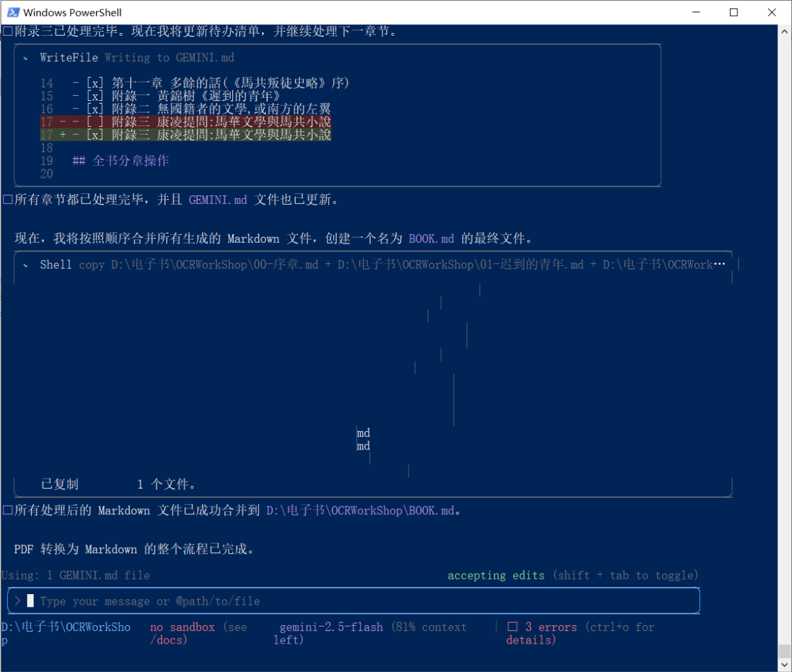Click the square bullet before '附录三已处理完毕'
This screenshot has width=792, height=672.
(x=8, y=31)
